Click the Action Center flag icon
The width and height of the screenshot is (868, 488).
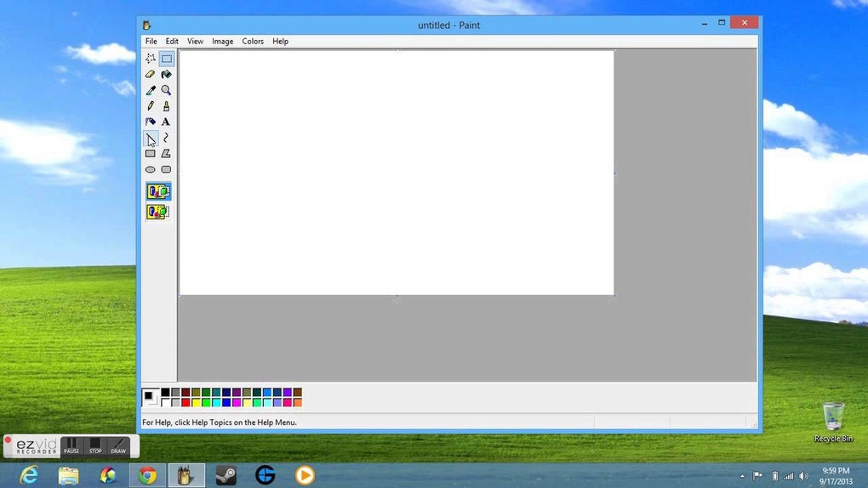[x=758, y=476]
